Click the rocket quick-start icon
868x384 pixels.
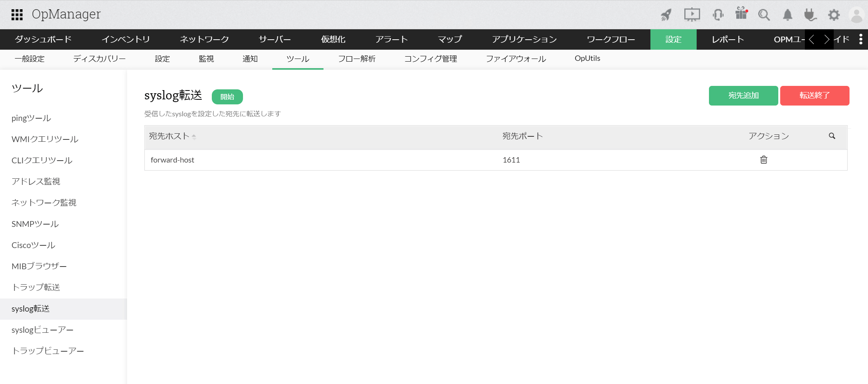pyautogui.click(x=666, y=15)
